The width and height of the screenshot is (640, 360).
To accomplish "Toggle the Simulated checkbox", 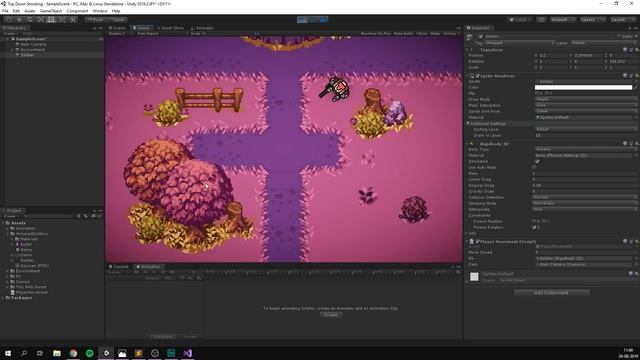I will point(537,162).
